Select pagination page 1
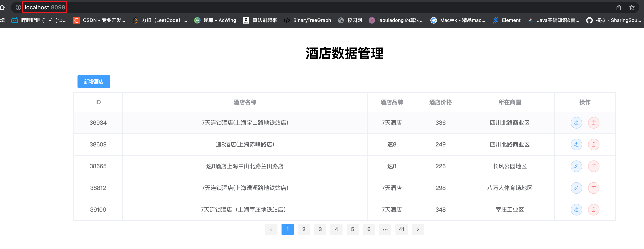Viewport: 644px width, 249px height. click(287, 229)
